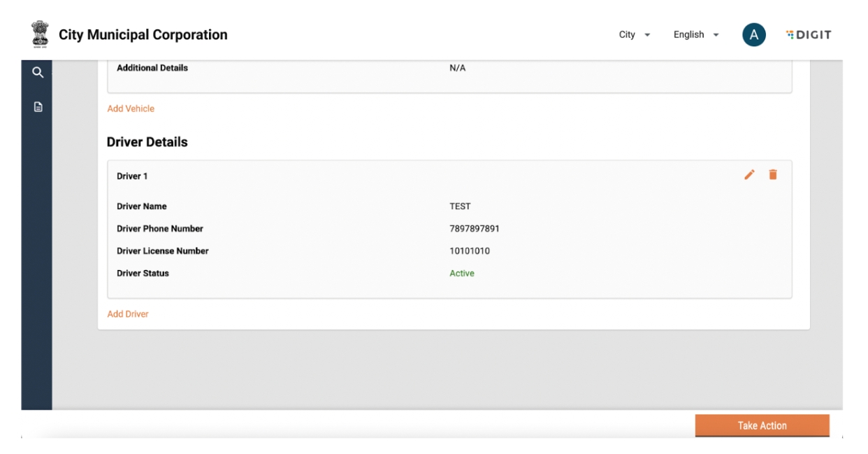Open the English language dropdown

click(696, 35)
